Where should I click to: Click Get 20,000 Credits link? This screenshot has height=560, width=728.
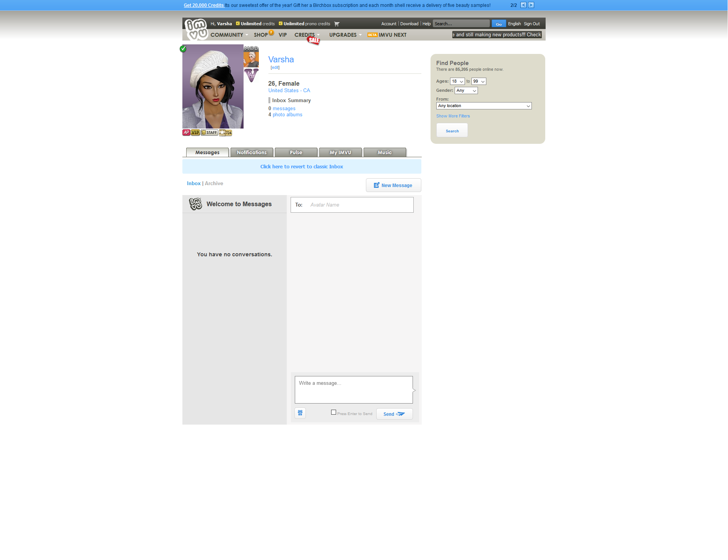pos(204,5)
